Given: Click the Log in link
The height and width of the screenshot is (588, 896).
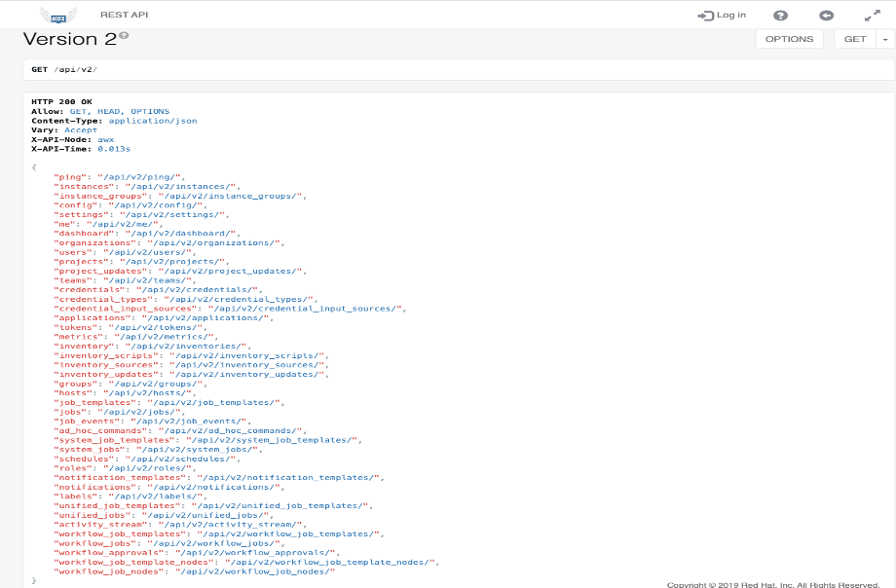Looking at the screenshot, I should (x=722, y=16).
